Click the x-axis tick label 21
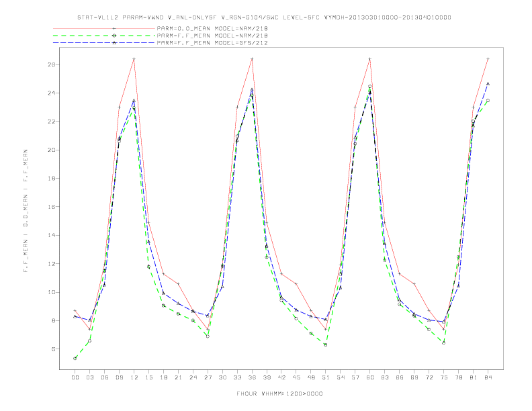The image size is (532, 411). (x=178, y=377)
